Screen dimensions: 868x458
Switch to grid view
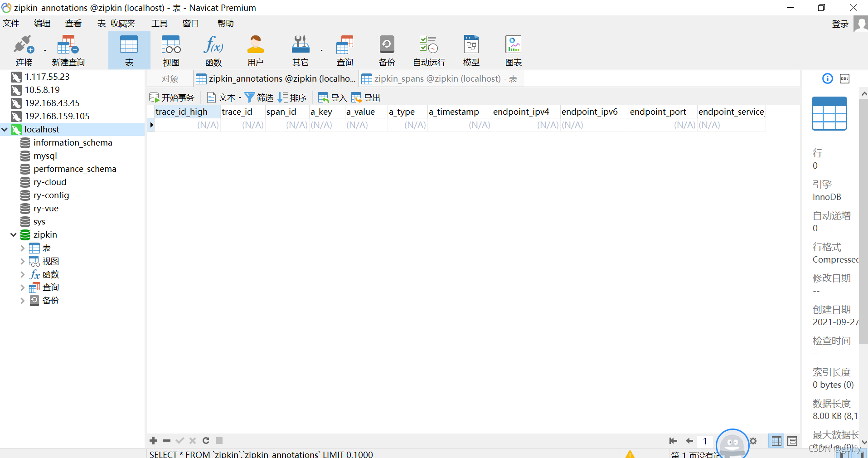tap(776, 441)
